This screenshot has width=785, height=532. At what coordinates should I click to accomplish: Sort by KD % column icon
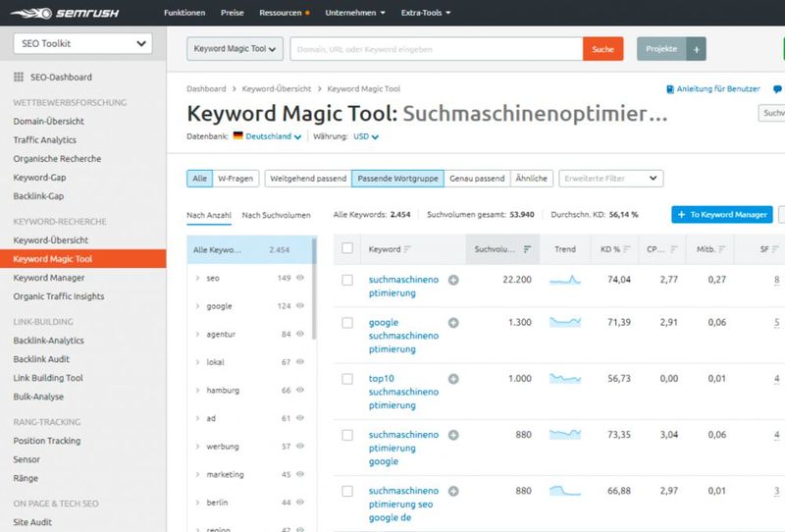[x=626, y=249]
